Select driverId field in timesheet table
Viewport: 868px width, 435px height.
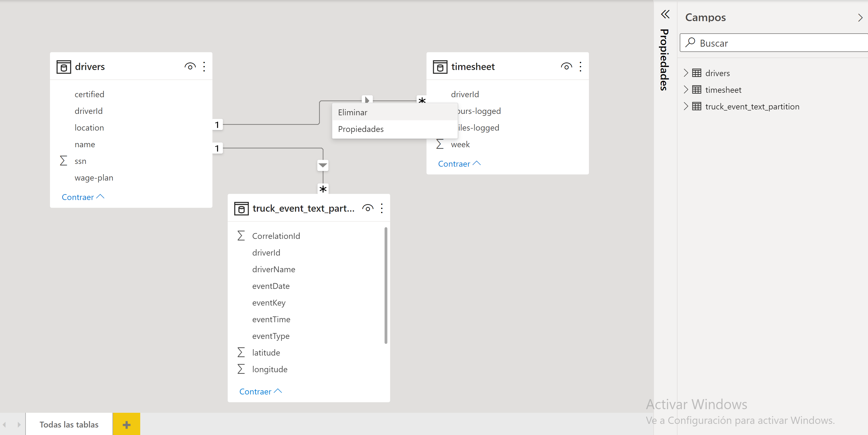[x=465, y=94]
